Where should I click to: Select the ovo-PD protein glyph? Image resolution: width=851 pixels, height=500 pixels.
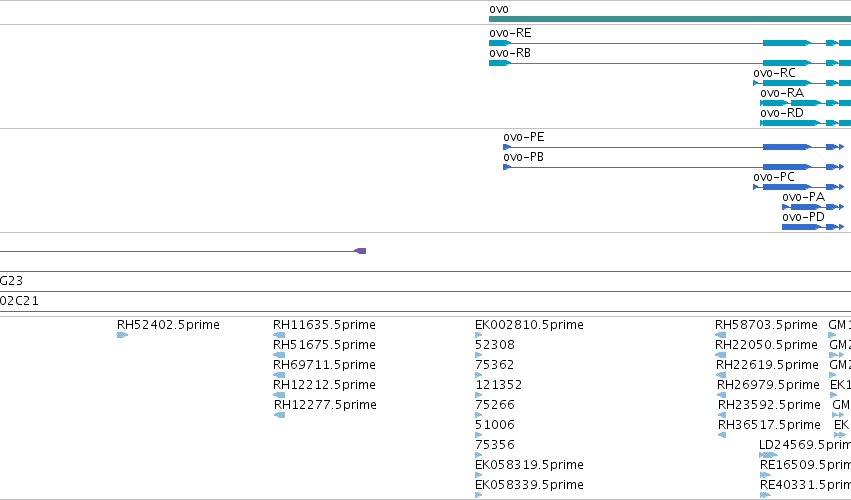click(813, 227)
